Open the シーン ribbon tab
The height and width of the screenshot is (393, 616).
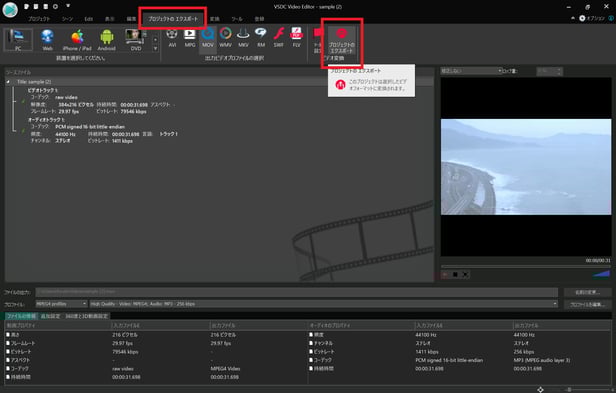pyautogui.click(x=67, y=19)
